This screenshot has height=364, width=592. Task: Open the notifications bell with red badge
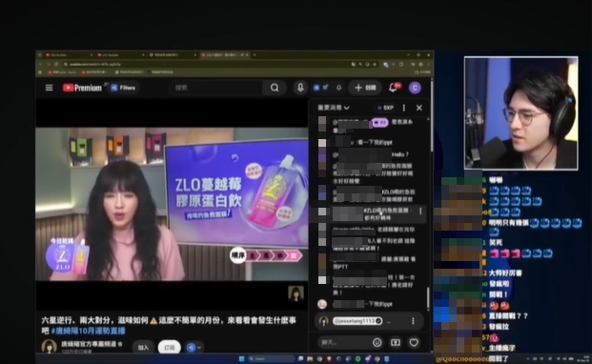394,88
